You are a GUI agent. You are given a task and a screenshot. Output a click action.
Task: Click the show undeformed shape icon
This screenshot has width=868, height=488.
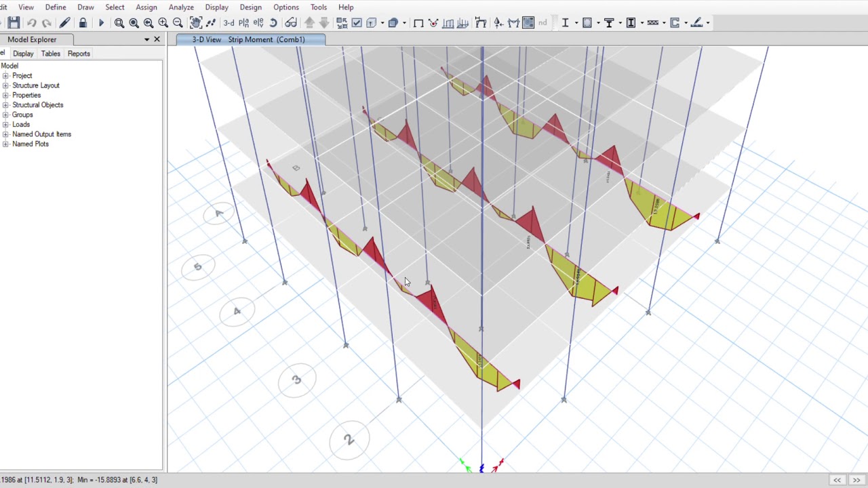[418, 22]
